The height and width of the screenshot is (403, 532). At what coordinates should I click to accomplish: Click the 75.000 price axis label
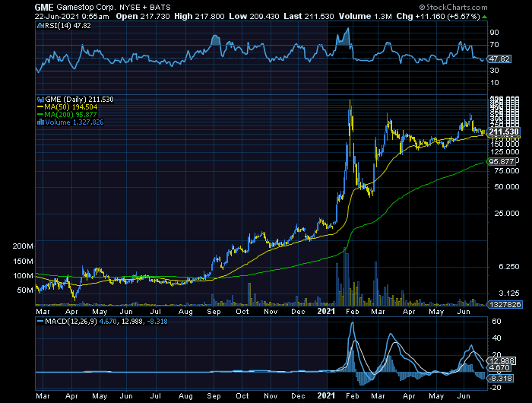pos(507,171)
